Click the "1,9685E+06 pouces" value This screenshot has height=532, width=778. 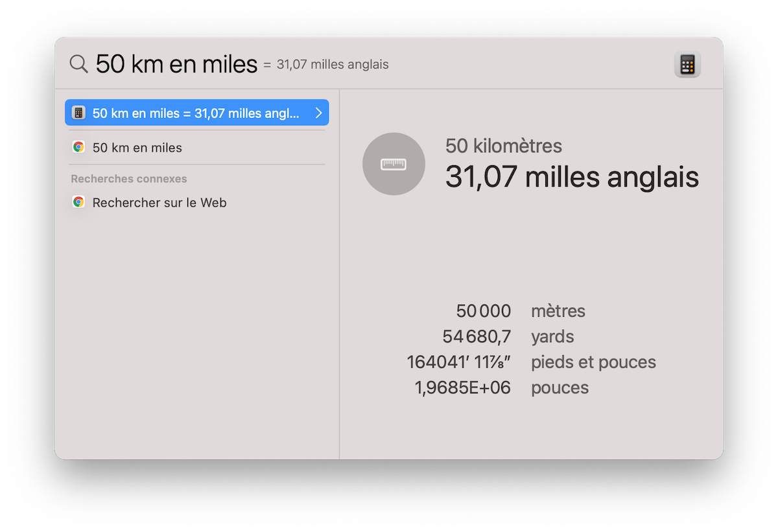point(462,387)
